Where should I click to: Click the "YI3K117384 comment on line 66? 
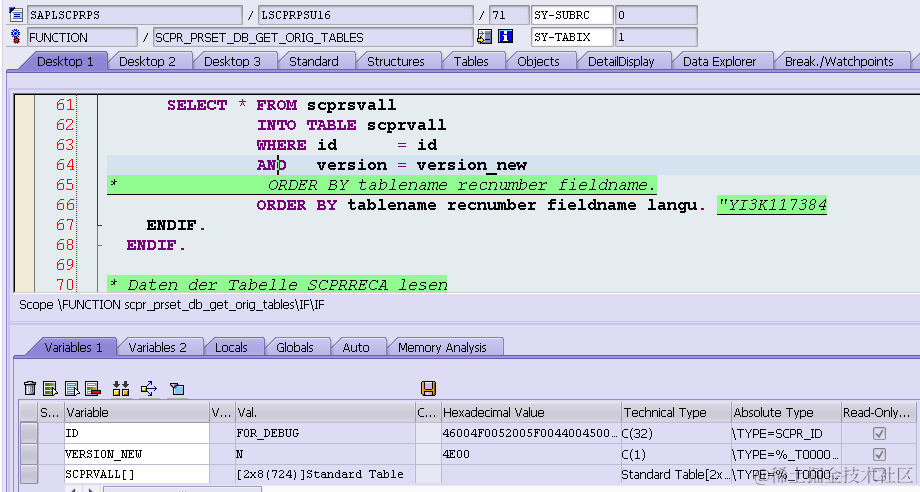[x=772, y=205]
